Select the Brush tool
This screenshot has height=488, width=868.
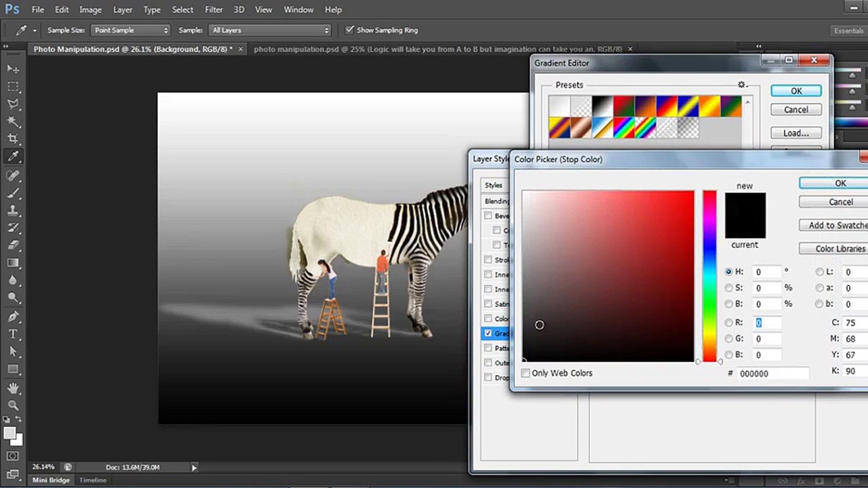13,192
